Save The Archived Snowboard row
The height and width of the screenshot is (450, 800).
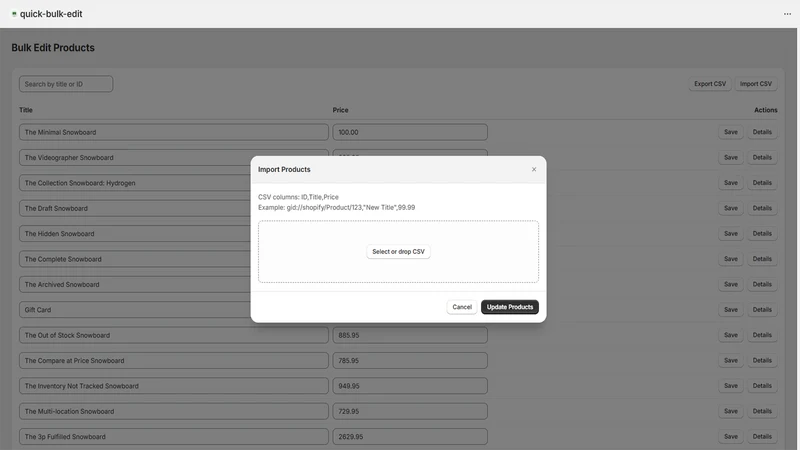coord(731,284)
